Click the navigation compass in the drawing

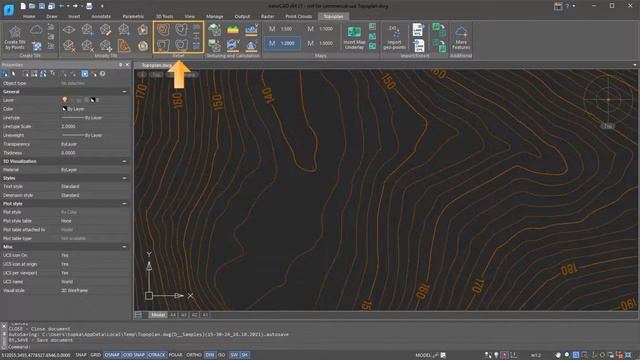pos(608,99)
